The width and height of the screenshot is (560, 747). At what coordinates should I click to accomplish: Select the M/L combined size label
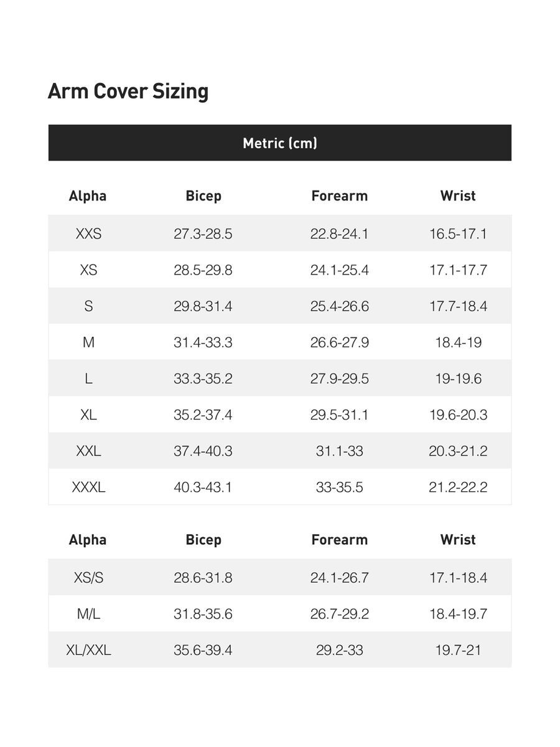pyautogui.click(x=88, y=614)
